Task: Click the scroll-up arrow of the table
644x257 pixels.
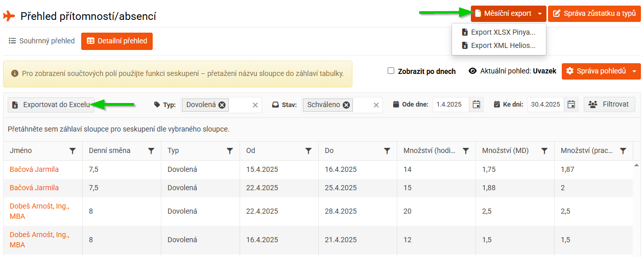Action: [636, 165]
